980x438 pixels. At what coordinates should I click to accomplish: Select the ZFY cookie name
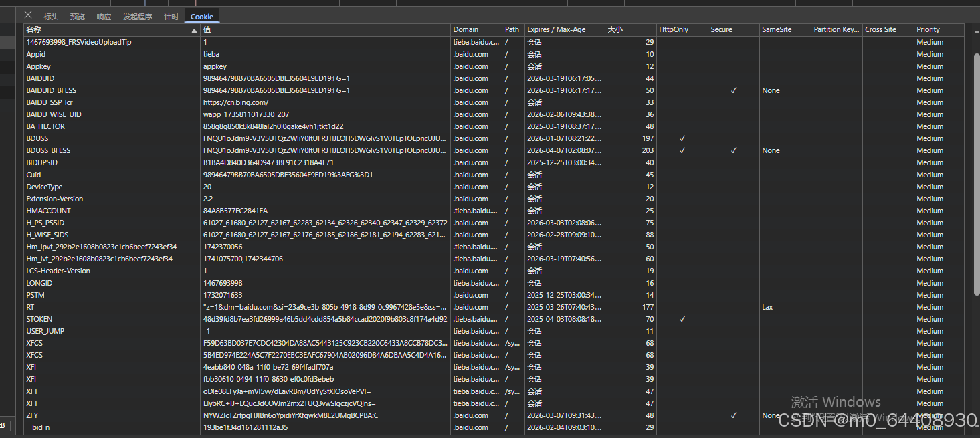[x=32, y=415]
